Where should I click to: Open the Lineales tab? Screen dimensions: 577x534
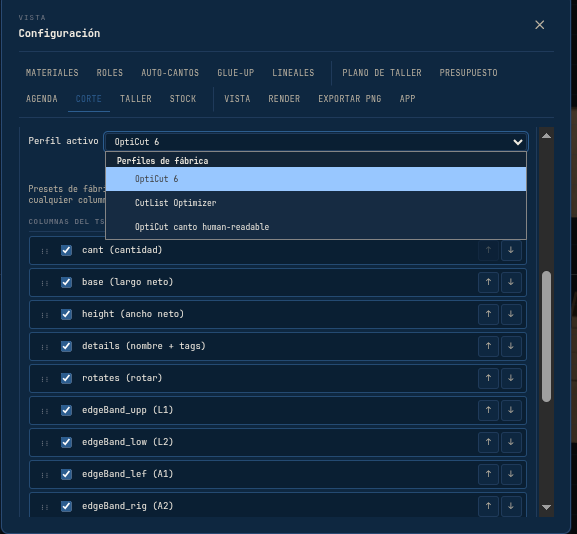point(293,73)
